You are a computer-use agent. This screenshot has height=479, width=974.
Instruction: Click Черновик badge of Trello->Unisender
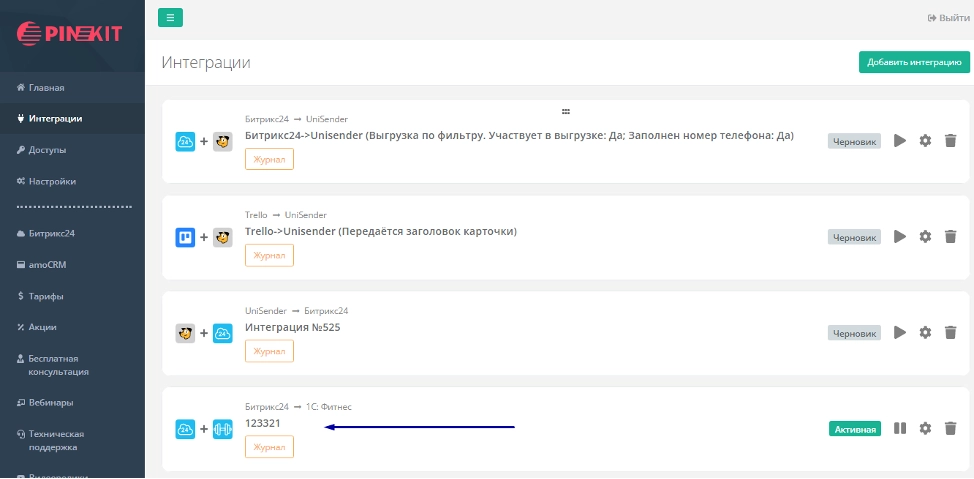point(854,237)
